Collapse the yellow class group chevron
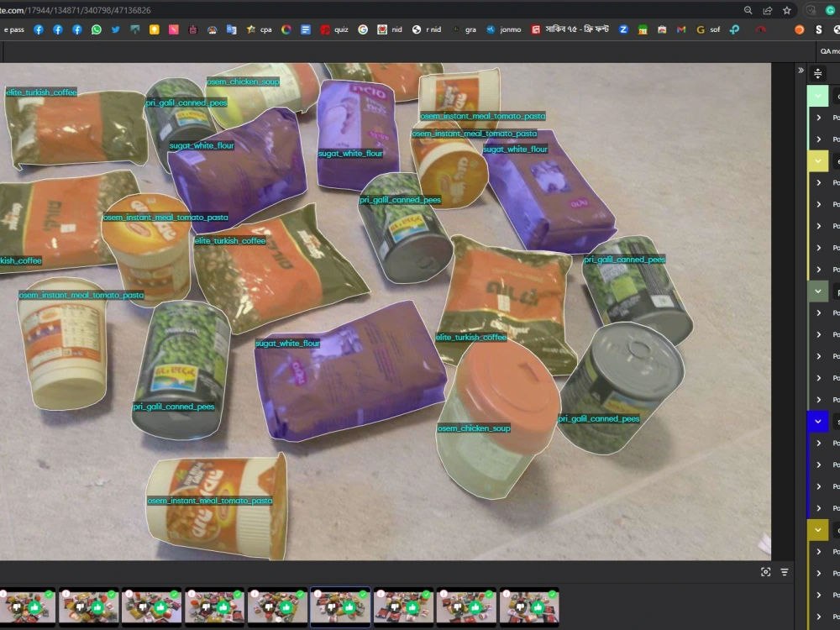Viewport: 840px width, 630px height. click(817, 160)
